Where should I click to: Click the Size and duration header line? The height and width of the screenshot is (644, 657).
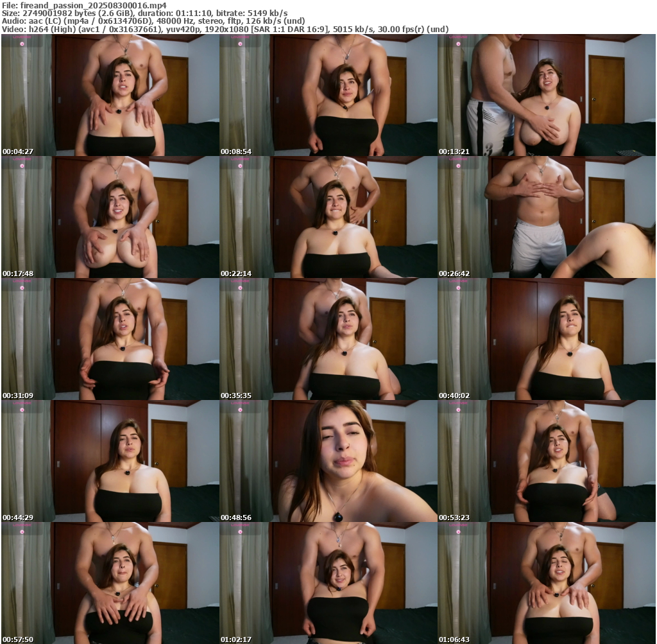(144, 13)
